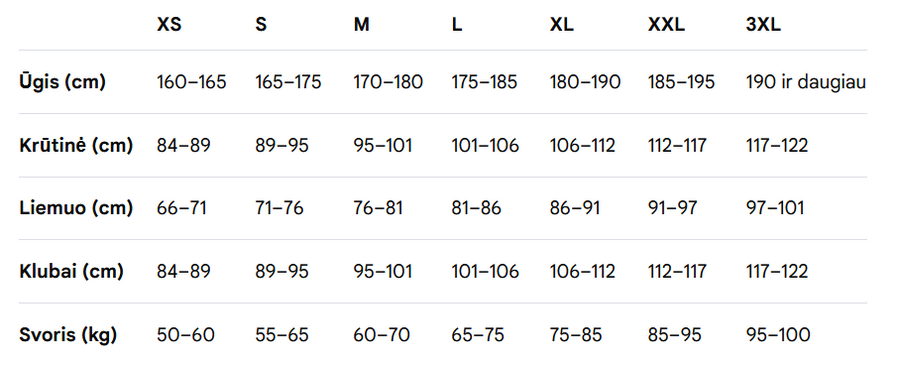Select the Svoris (kg) row label

pyautogui.click(x=68, y=334)
